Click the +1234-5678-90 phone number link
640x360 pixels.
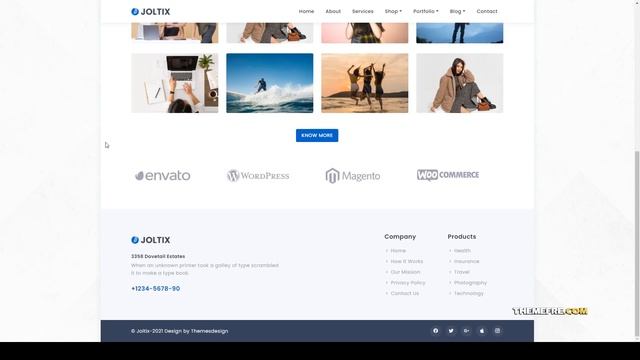[x=156, y=289]
